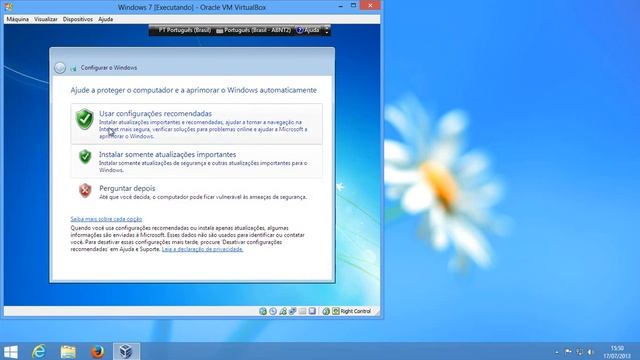This screenshot has width=640, height=360.
Task: Click the network tray icon
Action: 580,352
